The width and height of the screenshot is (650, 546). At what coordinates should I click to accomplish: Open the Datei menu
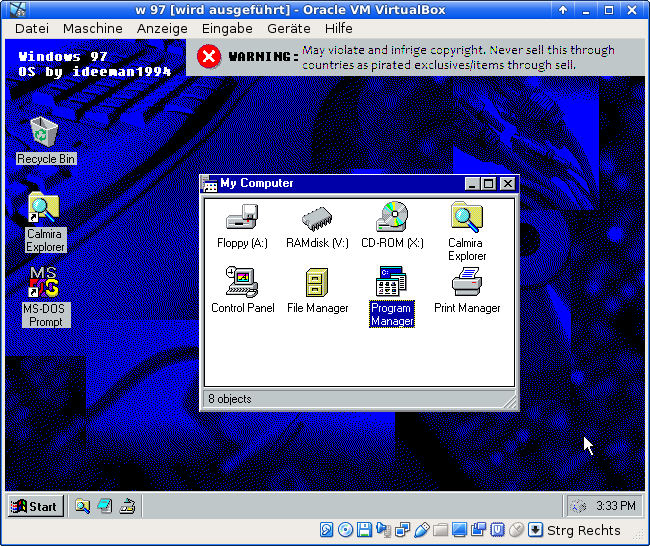pos(32,29)
